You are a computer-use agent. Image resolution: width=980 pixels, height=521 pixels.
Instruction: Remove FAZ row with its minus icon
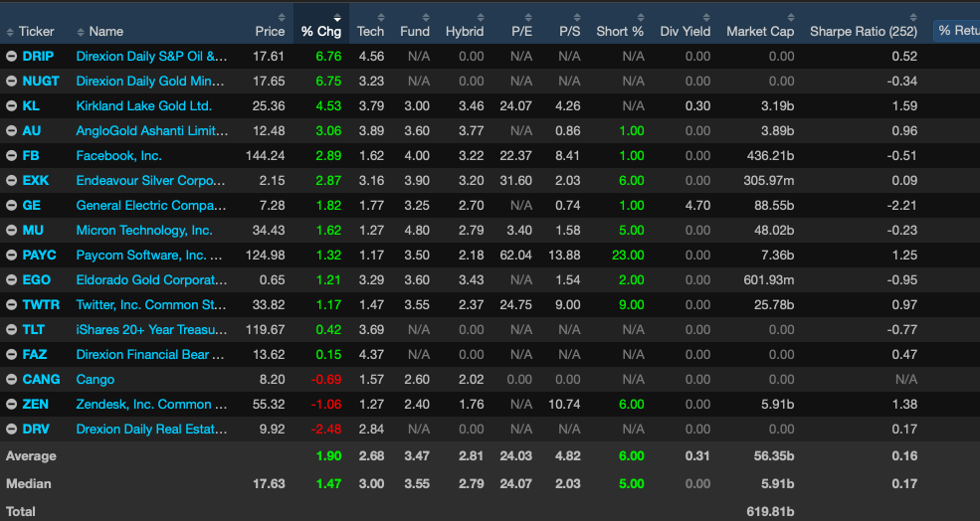coord(11,355)
